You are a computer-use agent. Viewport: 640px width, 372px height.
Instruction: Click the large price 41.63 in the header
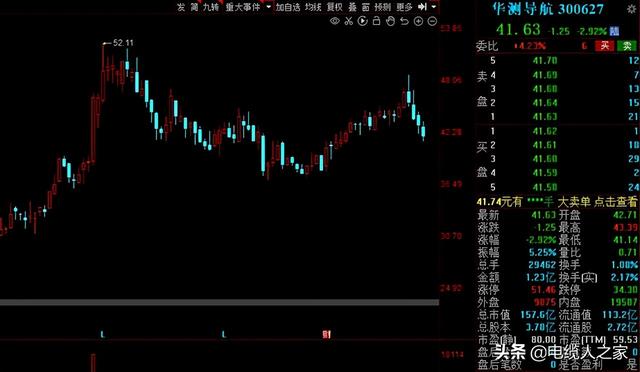(518, 30)
